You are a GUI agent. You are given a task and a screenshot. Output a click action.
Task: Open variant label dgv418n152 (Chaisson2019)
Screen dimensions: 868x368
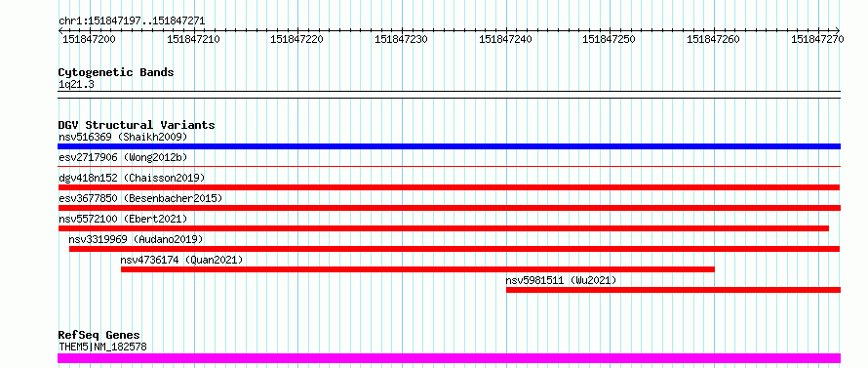[x=132, y=178]
